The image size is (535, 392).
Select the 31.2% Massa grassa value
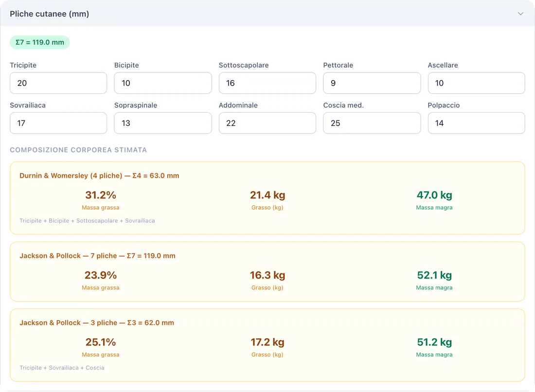click(101, 195)
